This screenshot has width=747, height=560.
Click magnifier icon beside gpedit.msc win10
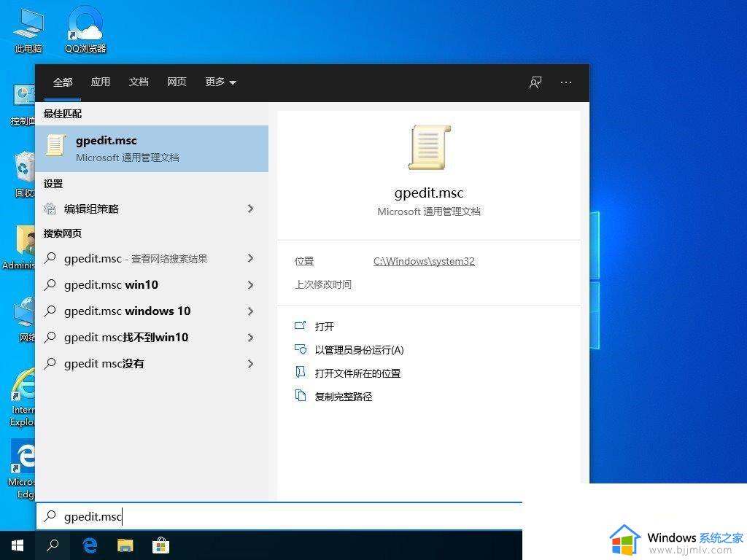(x=50, y=284)
